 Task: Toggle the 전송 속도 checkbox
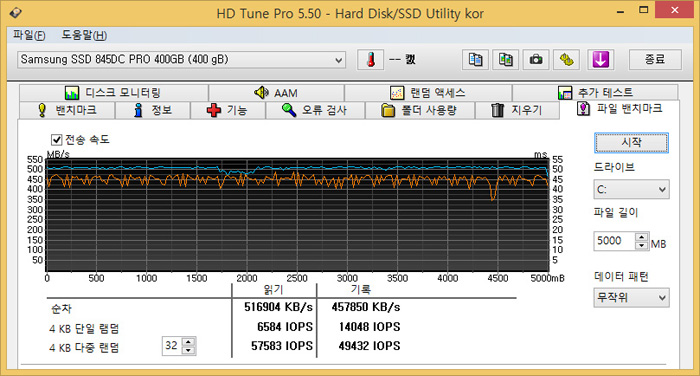click(x=56, y=140)
